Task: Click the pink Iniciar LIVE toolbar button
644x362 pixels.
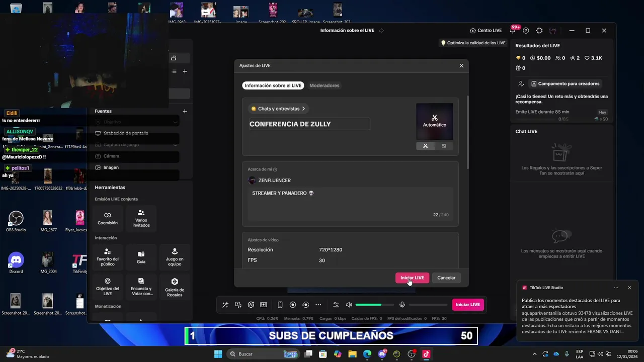Action: (x=468, y=305)
